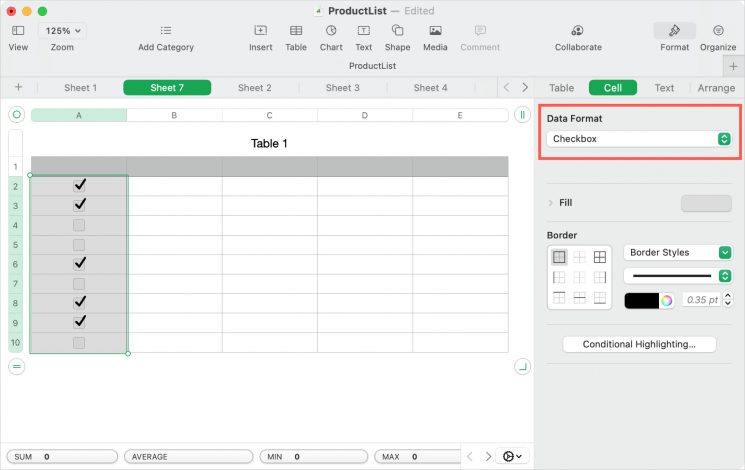745x470 pixels.
Task: Uncheck the checkbox in row 6
Action: [79, 263]
